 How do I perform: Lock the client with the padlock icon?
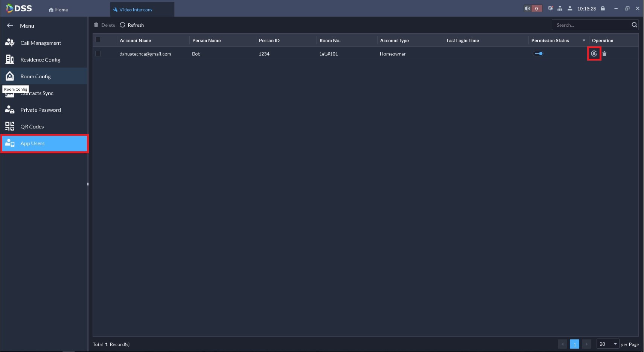click(x=603, y=8)
